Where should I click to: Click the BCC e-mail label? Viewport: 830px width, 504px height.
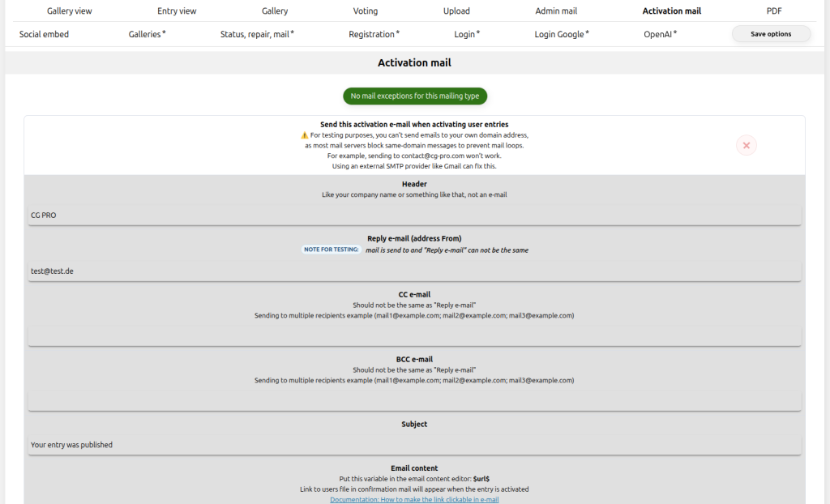click(414, 359)
